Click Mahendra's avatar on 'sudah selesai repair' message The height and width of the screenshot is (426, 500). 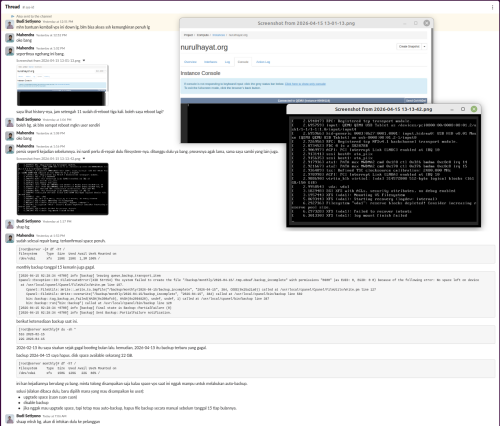[10, 238]
